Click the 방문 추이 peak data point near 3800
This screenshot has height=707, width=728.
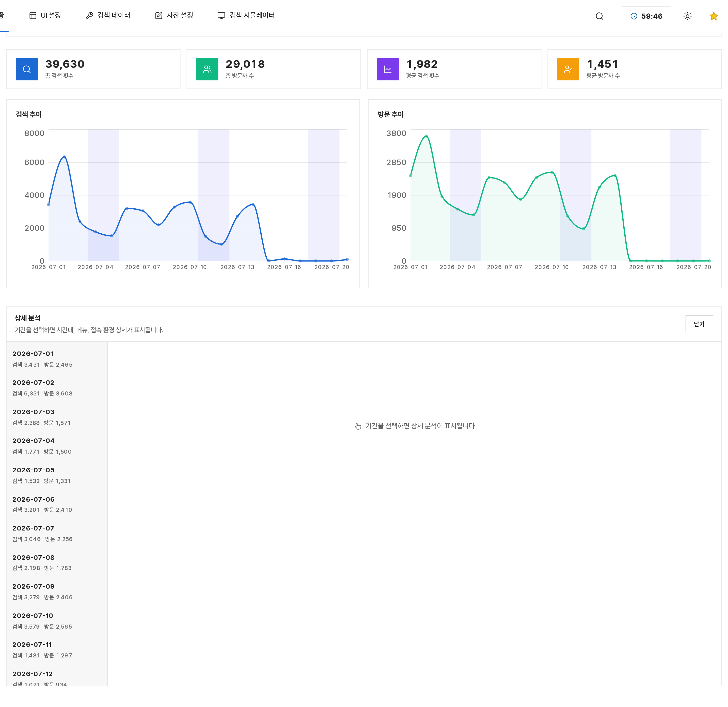(426, 136)
